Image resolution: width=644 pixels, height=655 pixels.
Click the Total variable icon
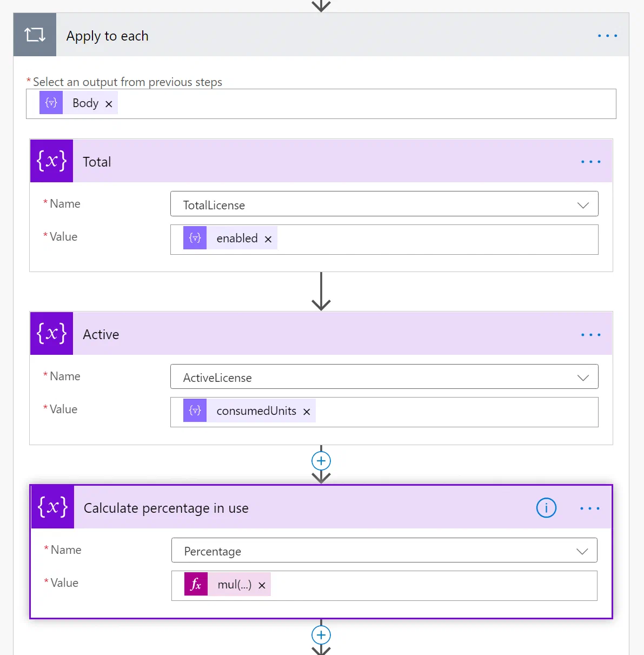click(x=51, y=161)
